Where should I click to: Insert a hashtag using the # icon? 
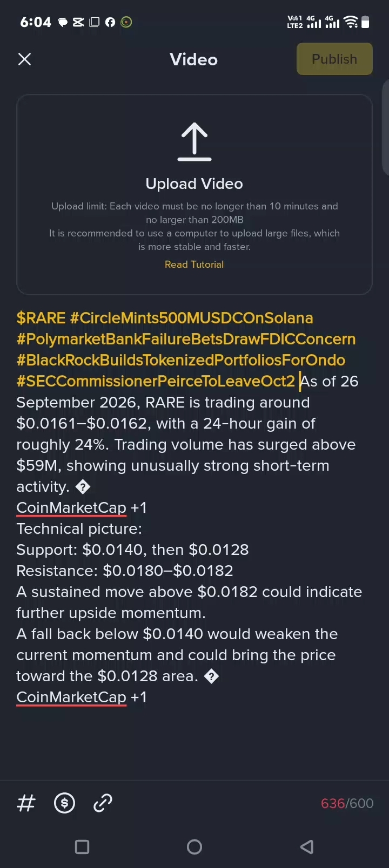[x=26, y=803]
